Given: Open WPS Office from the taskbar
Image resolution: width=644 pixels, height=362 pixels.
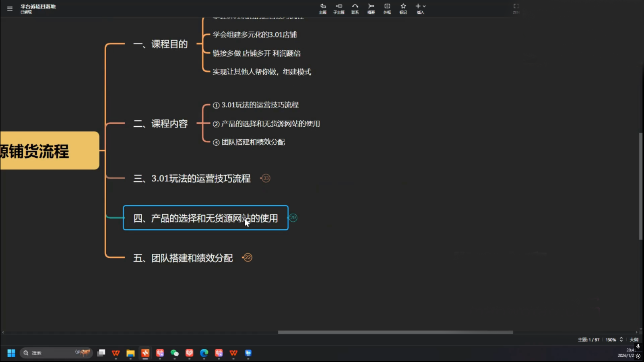Looking at the screenshot, I should coord(116,353).
